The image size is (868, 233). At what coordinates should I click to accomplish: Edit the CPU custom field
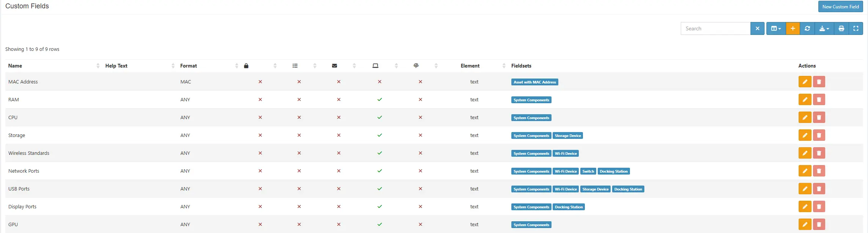click(805, 117)
